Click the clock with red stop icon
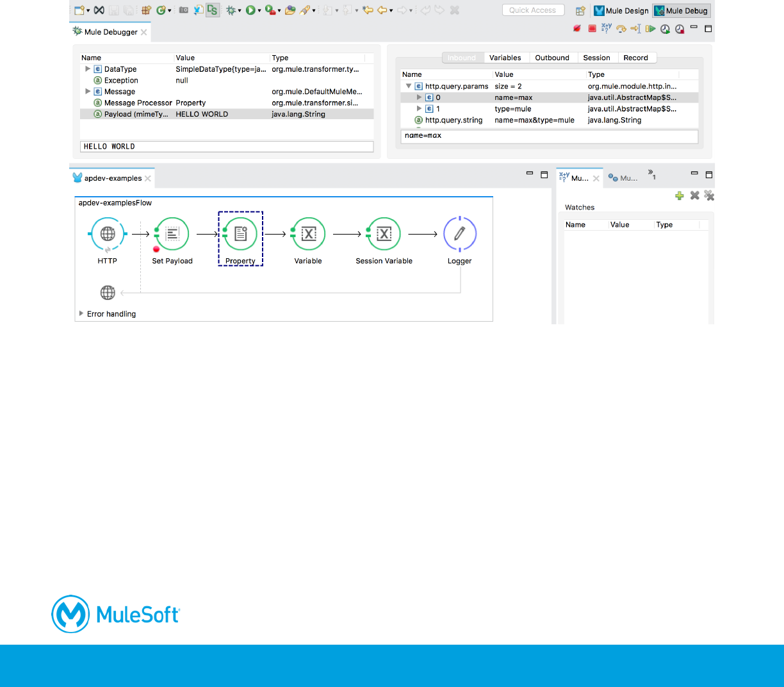784x687 pixels. [x=680, y=29]
